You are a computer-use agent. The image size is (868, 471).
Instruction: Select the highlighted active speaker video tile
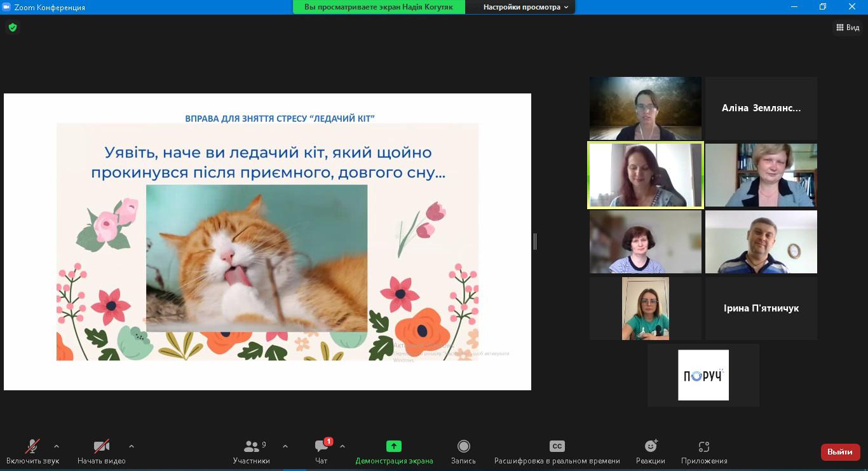pos(646,175)
